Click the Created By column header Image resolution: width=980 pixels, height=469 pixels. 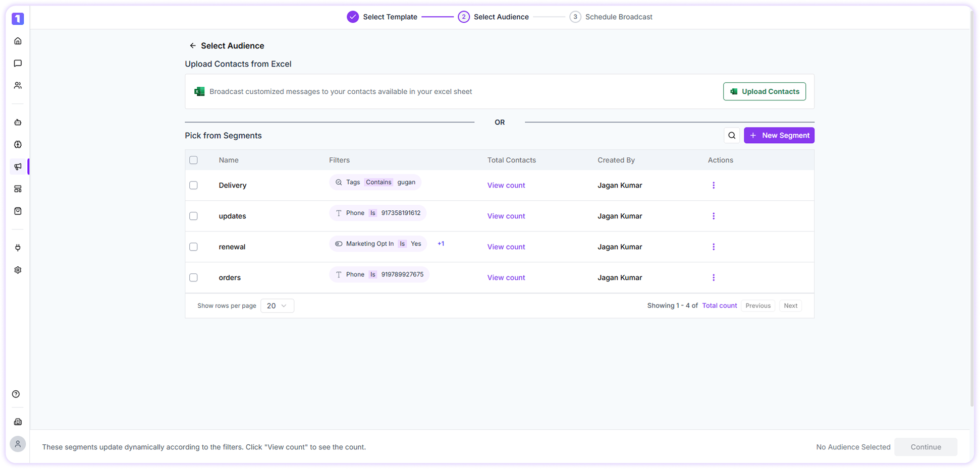(x=616, y=160)
